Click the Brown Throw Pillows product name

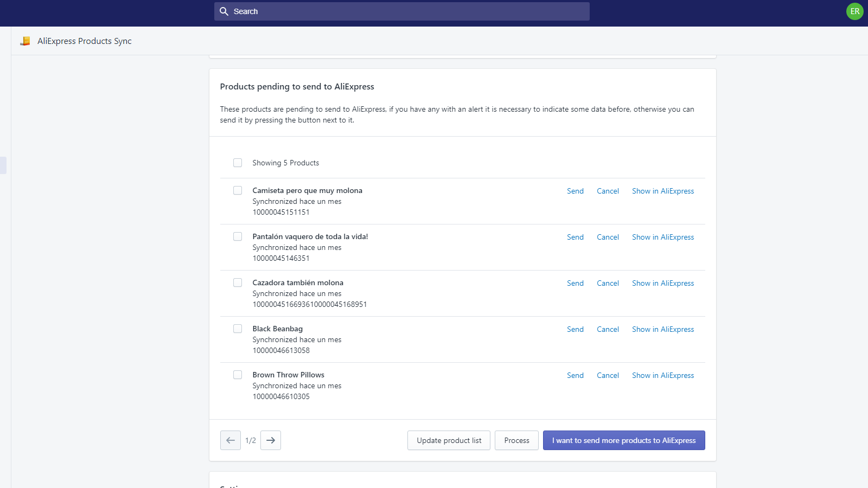(x=289, y=375)
